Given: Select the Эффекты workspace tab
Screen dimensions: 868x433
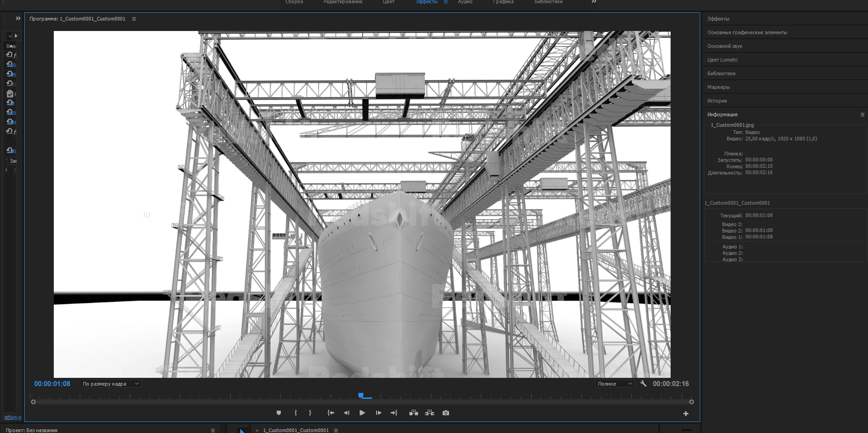Looking at the screenshot, I should coord(426,2).
